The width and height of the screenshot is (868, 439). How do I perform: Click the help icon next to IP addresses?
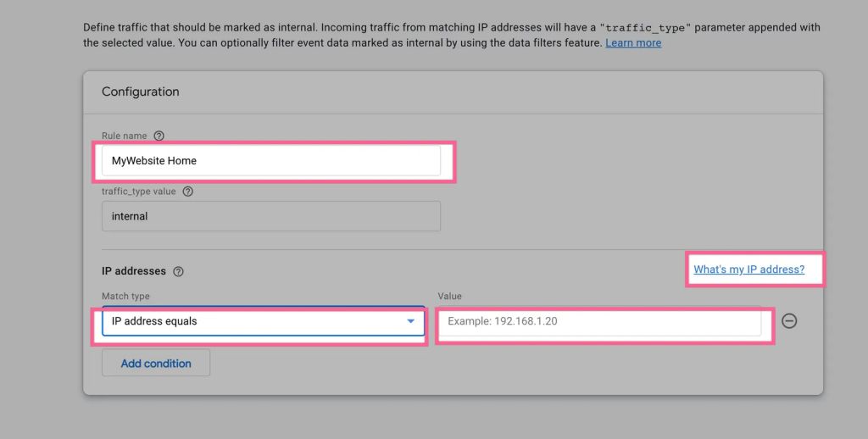pyautogui.click(x=178, y=271)
